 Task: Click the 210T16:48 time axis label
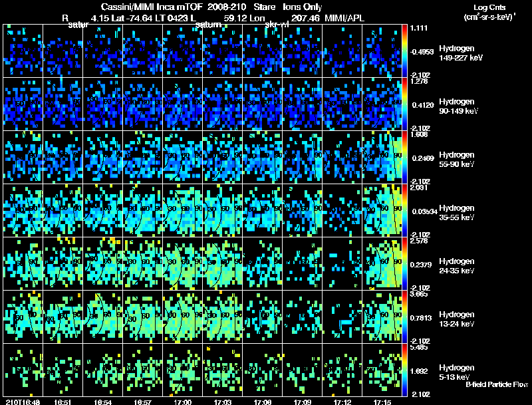(x=23, y=402)
